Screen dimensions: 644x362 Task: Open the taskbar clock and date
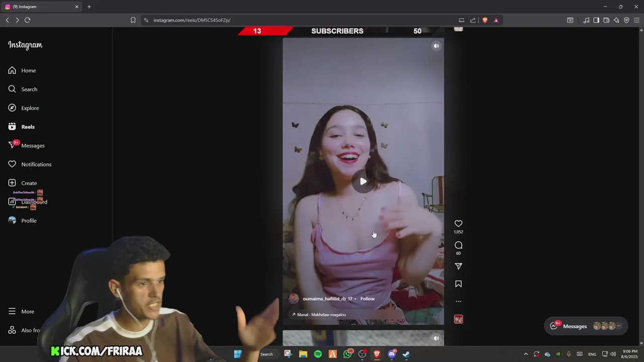coord(630,354)
